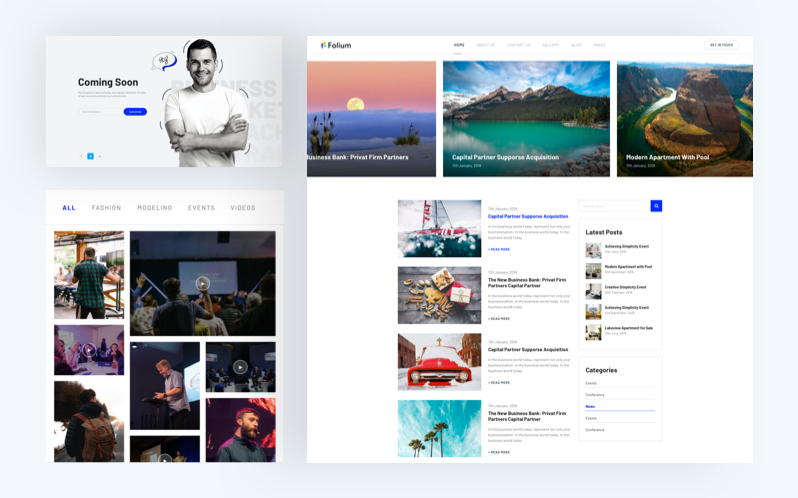
Task: Select the News category in the sidebar
Action: tap(590, 407)
